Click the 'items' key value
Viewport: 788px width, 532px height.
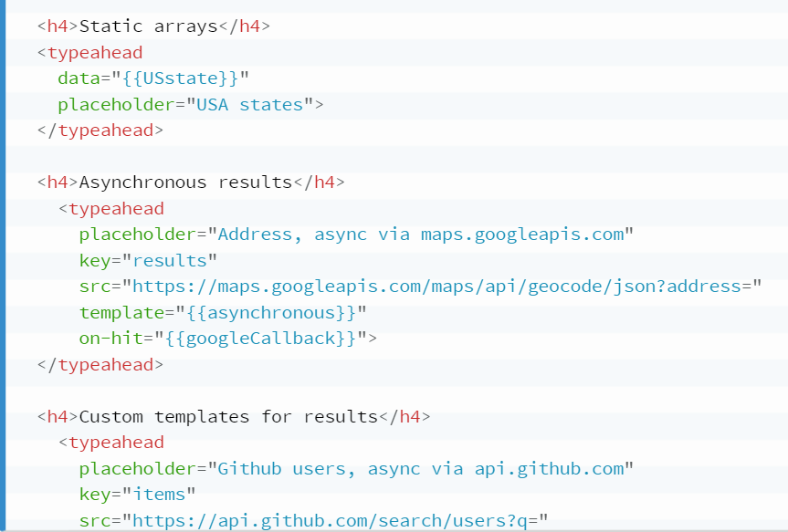point(159,495)
